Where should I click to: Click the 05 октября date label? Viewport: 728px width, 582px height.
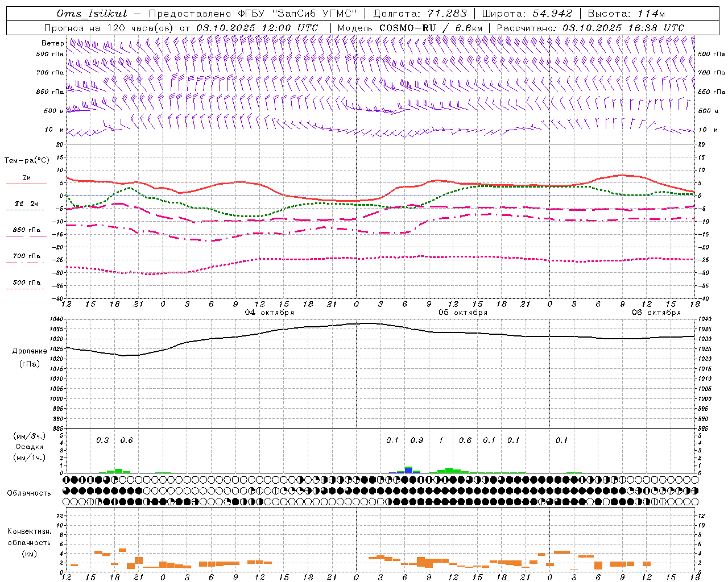pyautogui.click(x=463, y=313)
